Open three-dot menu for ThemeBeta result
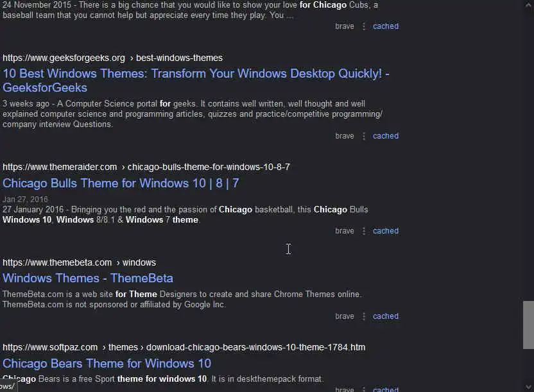Image resolution: width=534 pixels, height=392 pixels. [x=364, y=316]
